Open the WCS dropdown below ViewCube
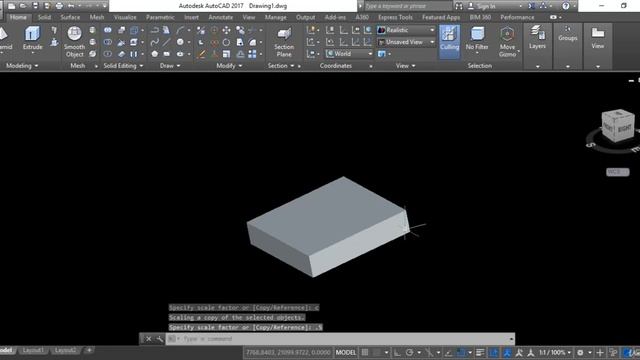This screenshot has width=640, height=360. coord(618,172)
